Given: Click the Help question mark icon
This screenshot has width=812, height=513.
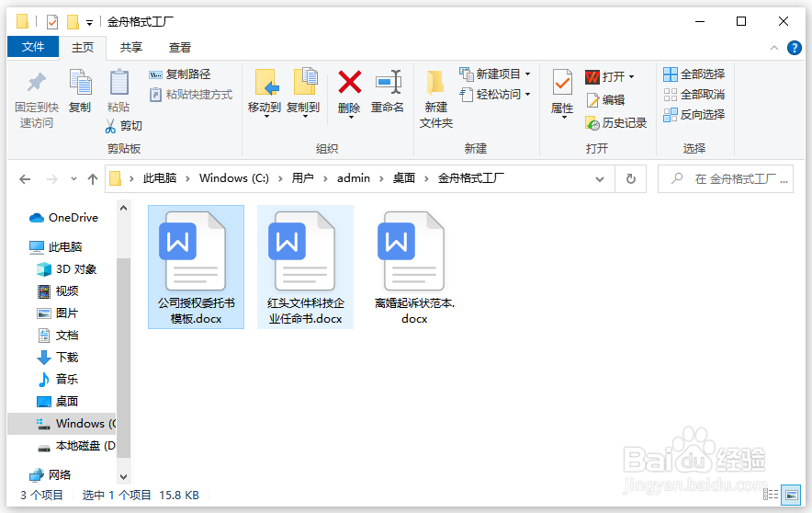Looking at the screenshot, I should (x=794, y=48).
